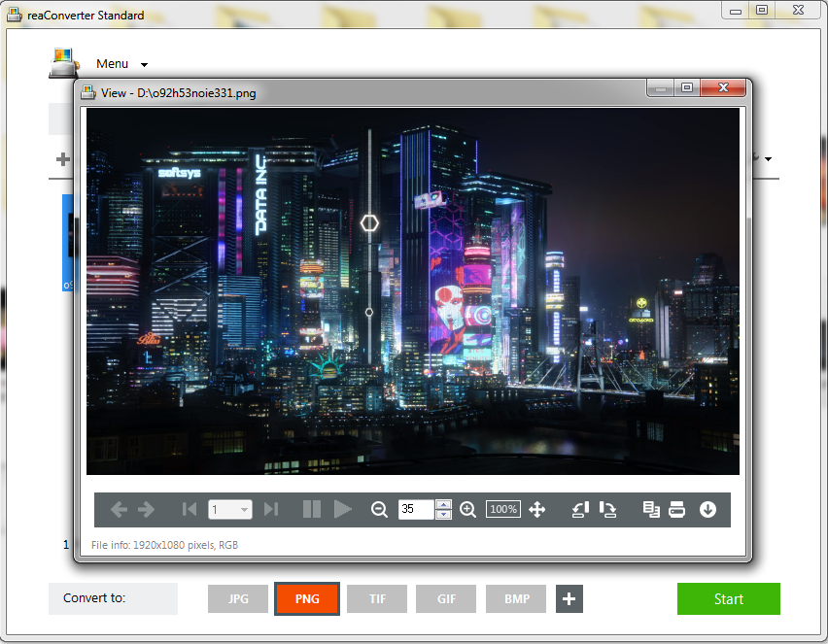Click the Convert to label
Image resolution: width=828 pixels, height=644 pixels.
(94, 598)
